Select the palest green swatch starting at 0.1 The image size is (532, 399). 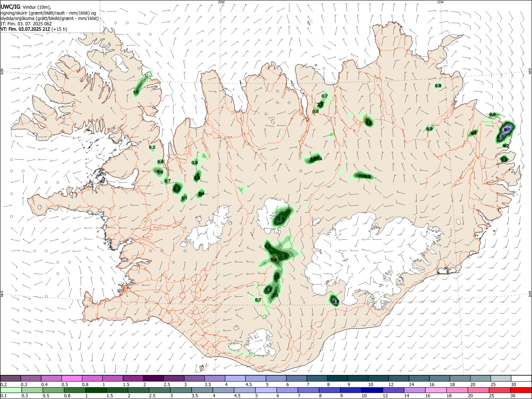coord(11,390)
